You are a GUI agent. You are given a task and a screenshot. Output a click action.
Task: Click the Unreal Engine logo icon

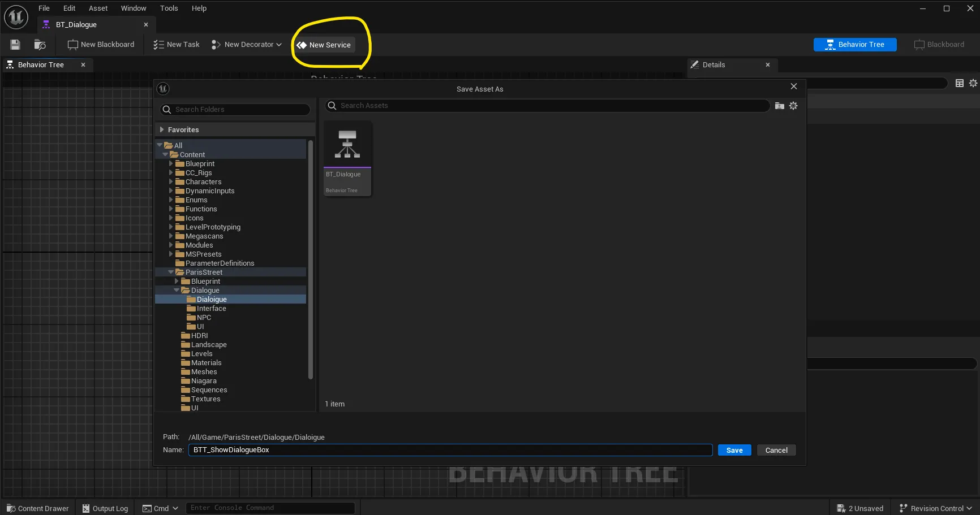tap(16, 17)
